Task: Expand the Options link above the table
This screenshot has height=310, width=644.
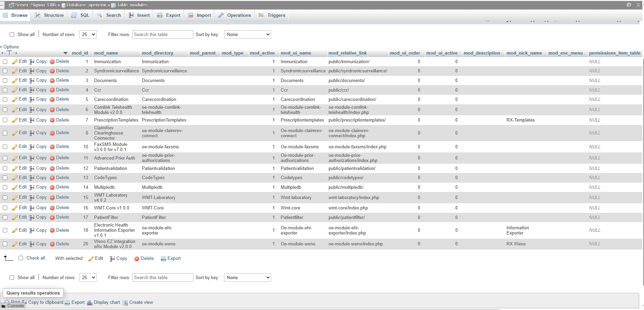Action: (11, 47)
